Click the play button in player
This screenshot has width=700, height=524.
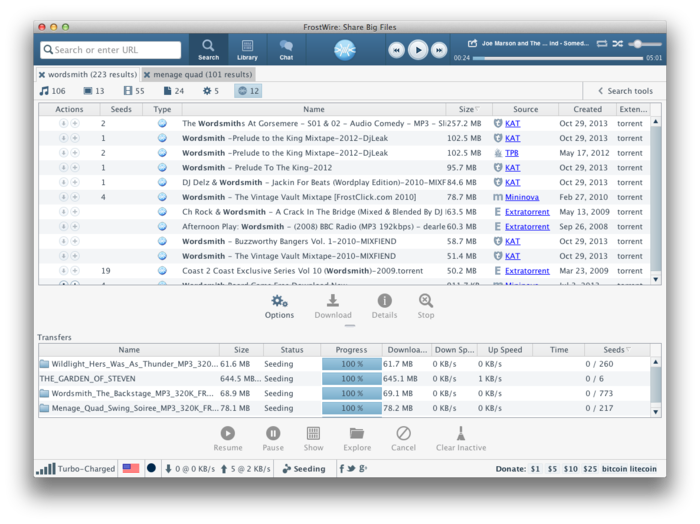pos(418,50)
